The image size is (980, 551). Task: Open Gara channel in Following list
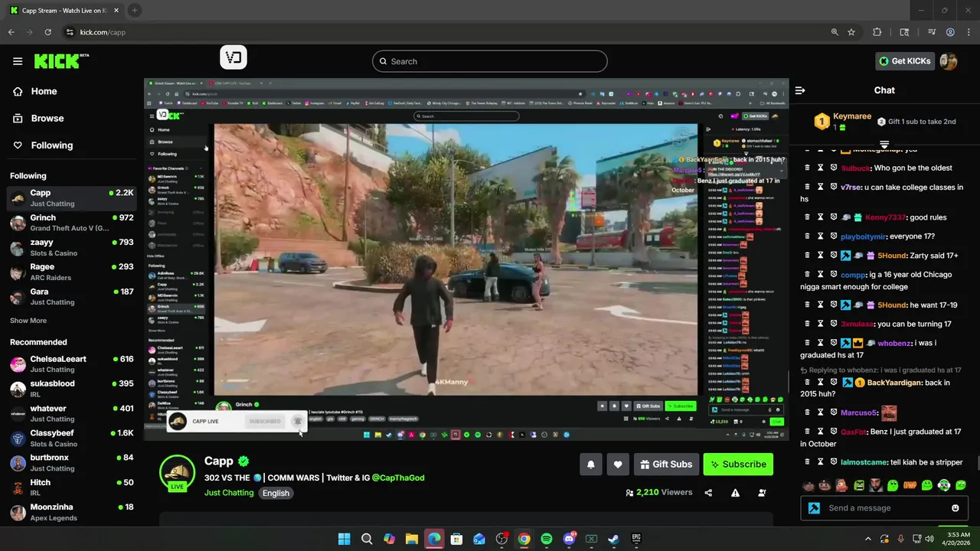73,296
